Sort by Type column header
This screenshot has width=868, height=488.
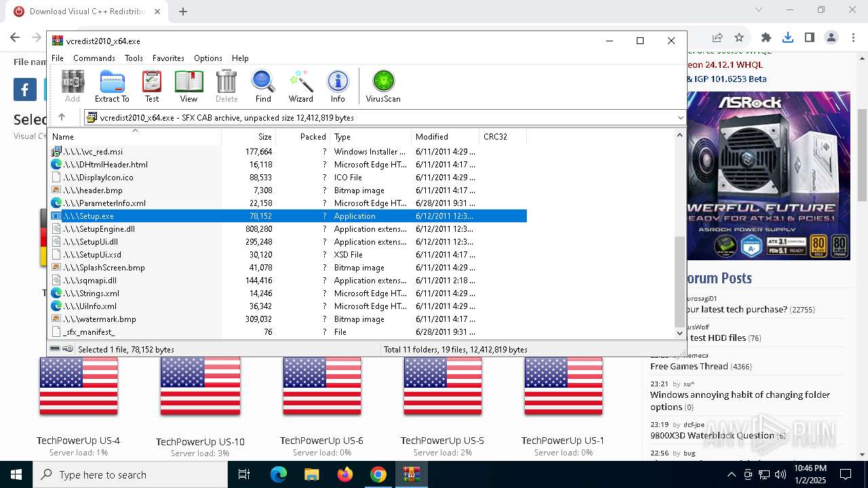pyautogui.click(x=370, y=137)
